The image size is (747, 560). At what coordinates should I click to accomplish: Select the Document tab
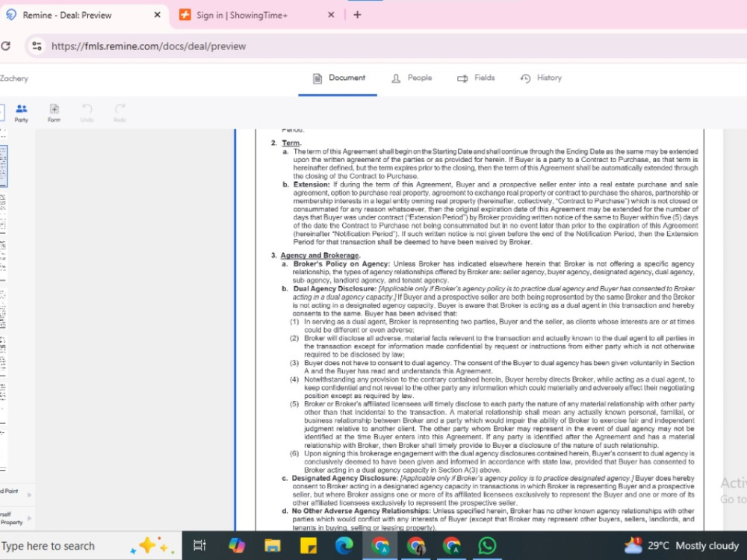338,78
